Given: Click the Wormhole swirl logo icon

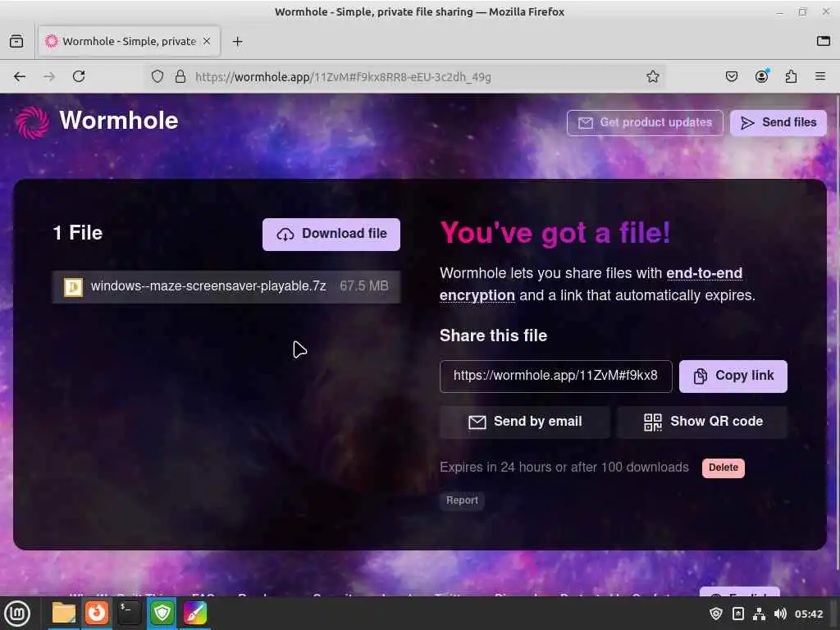Looking at the screenshot, I should pyautogui.click(x=32, y=122).
